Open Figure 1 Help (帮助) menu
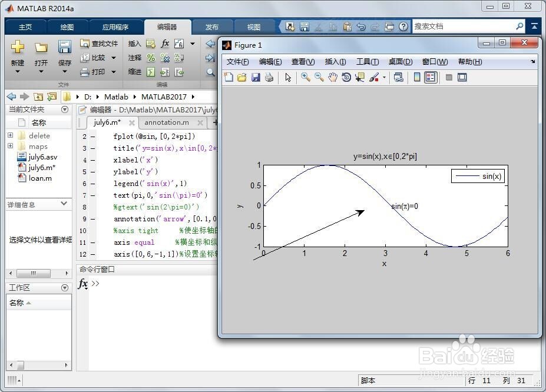The image size is (546, 392). 470,62
